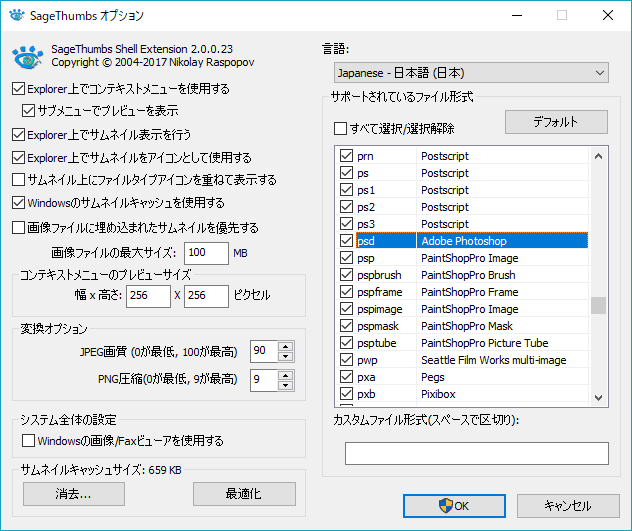Click the 最適化 optimize button
Image resolution: width=632 pixels, height=531 pixels.
[x=244, y=494]
